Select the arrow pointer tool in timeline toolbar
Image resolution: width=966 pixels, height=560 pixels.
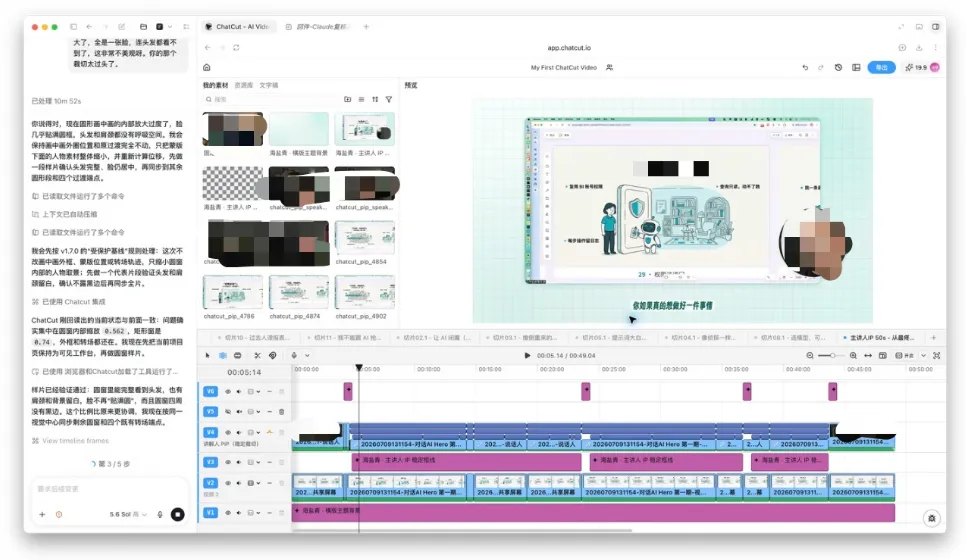pos(208,355)
